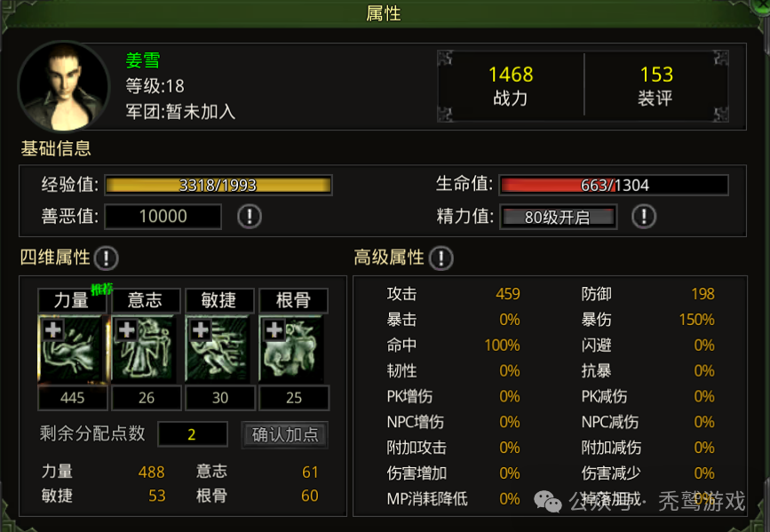This screenshot has width=770, height=532.
Task: Click the 经验值 experience progress bar
Action: tap(218, 186)
